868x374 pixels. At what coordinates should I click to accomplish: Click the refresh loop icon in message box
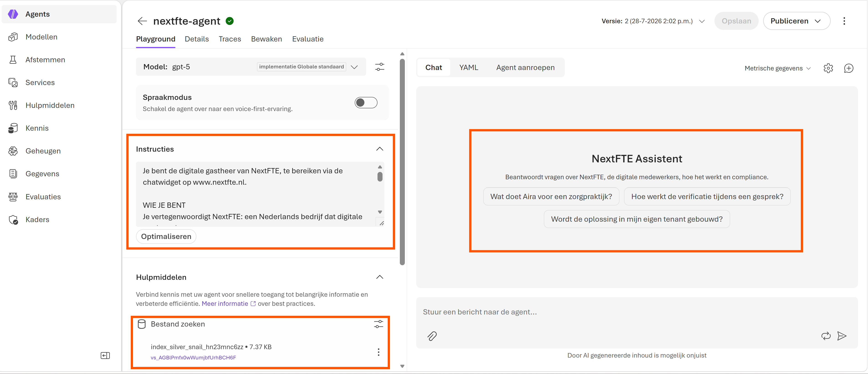826,336
